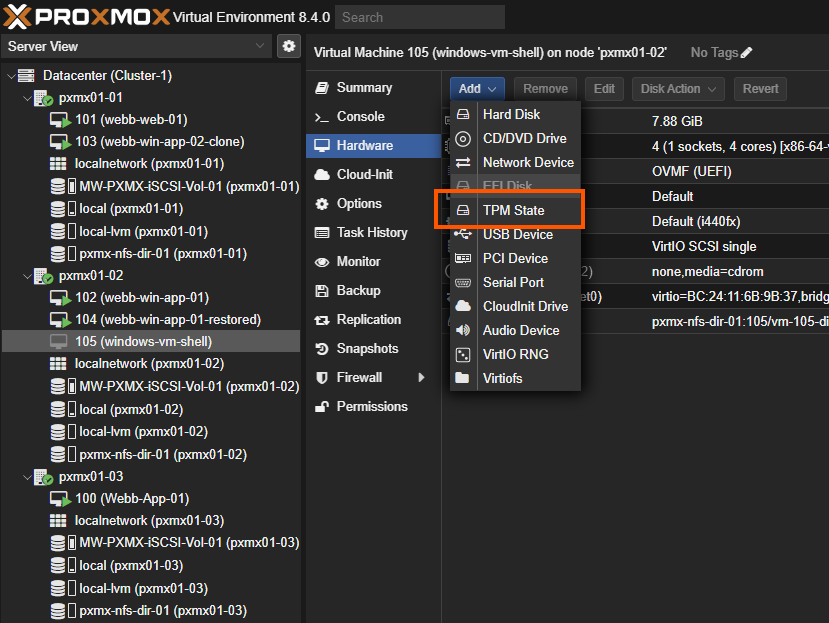Click the USB Device icon in Add menu
829x623 pixels.
[x=463, y=234]
